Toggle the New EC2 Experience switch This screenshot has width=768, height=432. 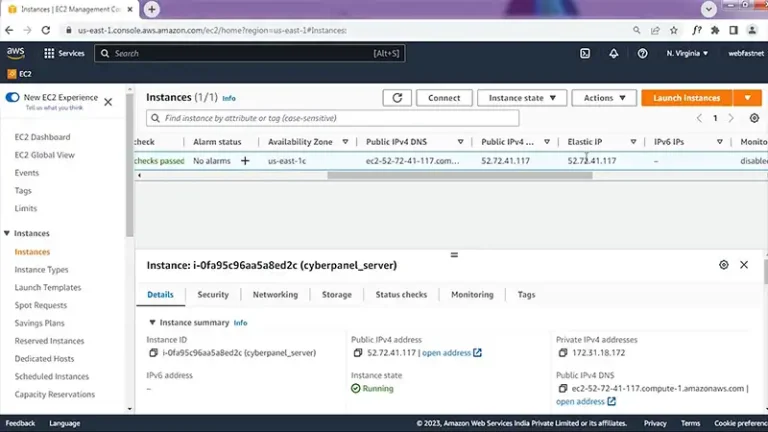pos(12,97)
